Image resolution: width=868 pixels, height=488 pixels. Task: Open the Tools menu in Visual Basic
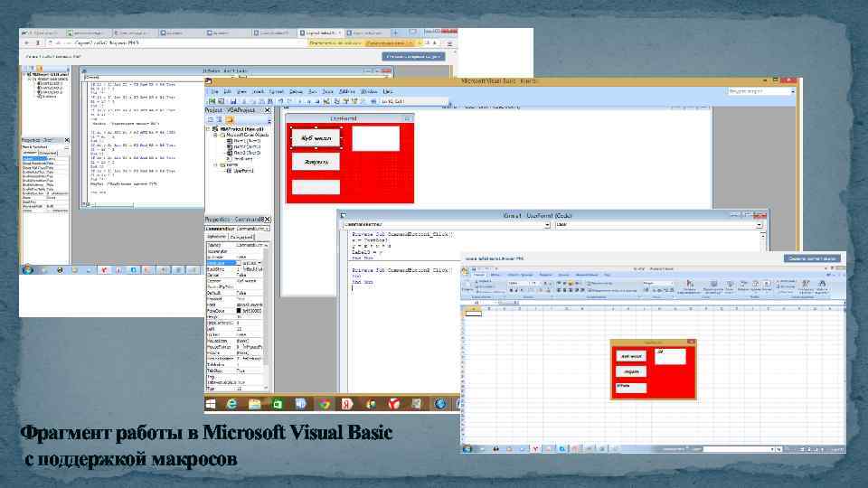click(x=327, y=92)
